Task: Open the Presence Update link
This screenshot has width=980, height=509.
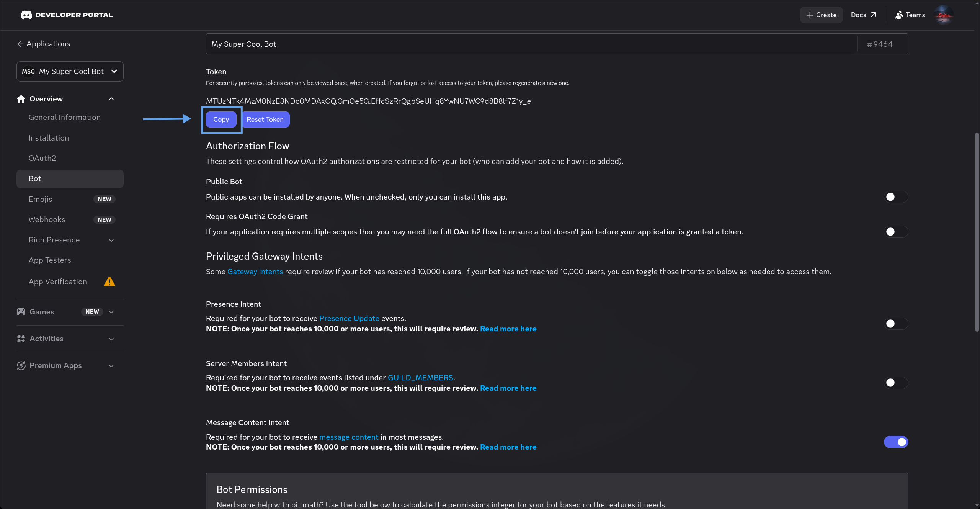Action: point(349,318)
